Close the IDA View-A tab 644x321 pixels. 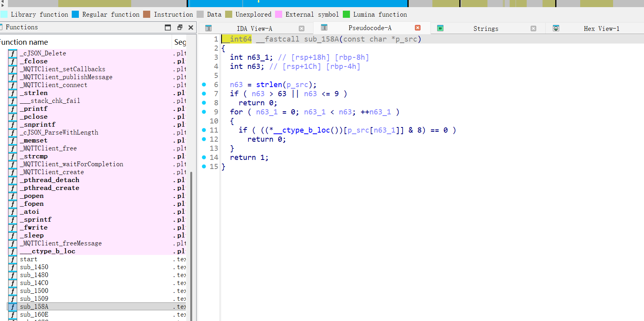302,28
